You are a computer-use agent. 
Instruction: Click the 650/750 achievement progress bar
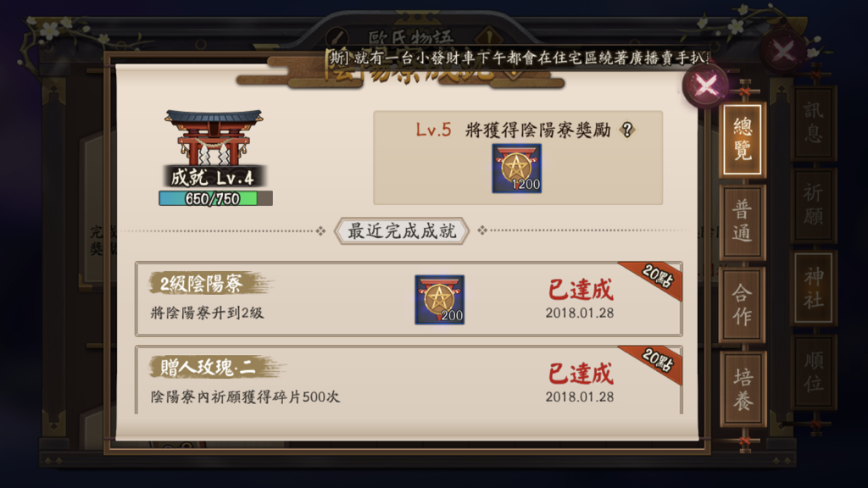click(x=215, y=198)
